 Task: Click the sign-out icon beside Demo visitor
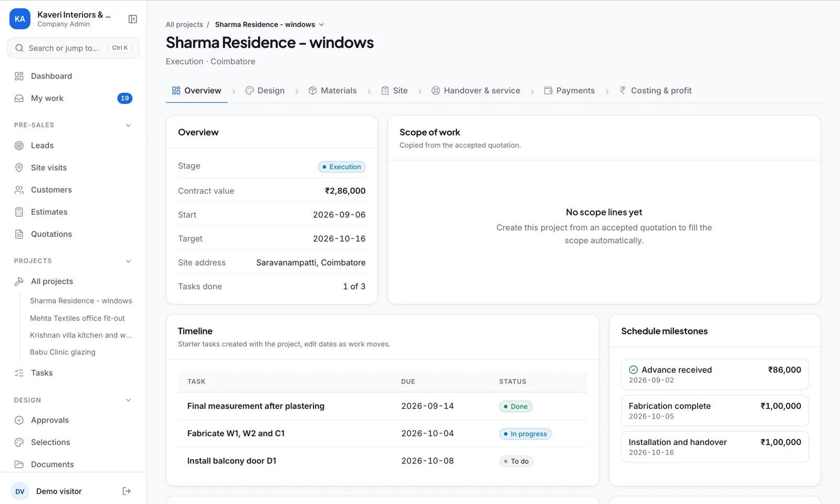coord(127,491)
